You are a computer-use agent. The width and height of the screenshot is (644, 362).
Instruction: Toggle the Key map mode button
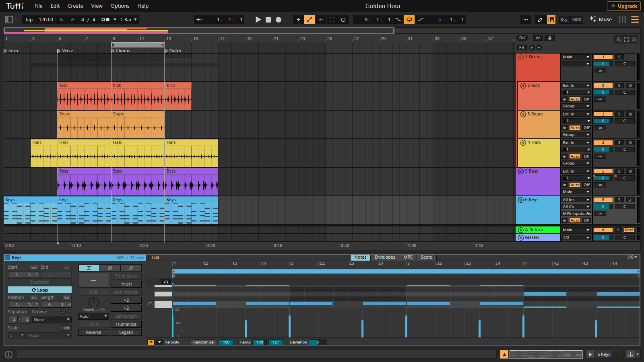click(564, 19)
